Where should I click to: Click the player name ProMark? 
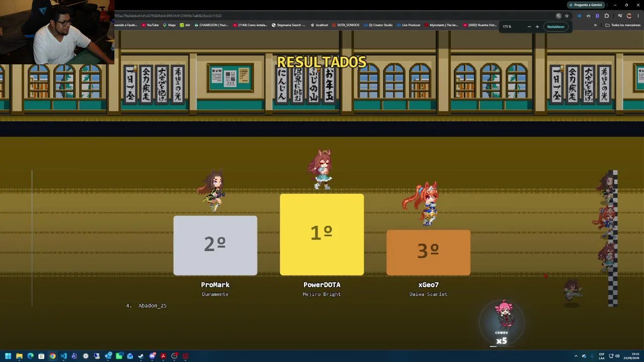pos(215,285)
